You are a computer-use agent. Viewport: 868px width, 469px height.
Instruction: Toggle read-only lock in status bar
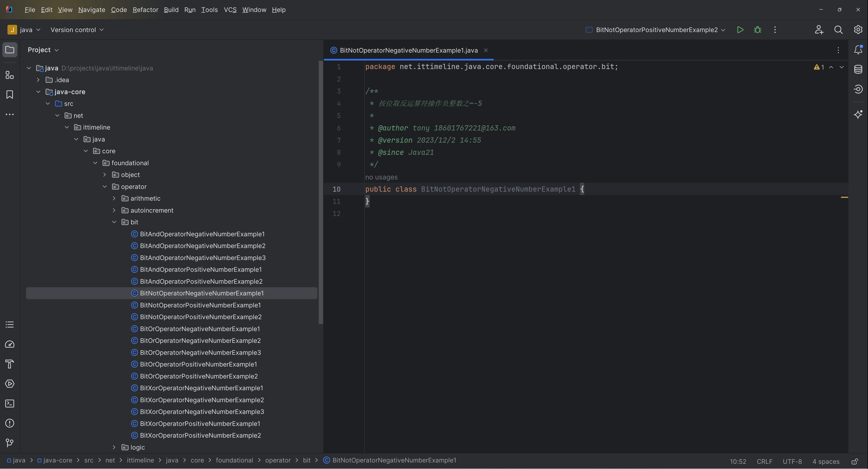pyautogui.click(x=855, y=461)
